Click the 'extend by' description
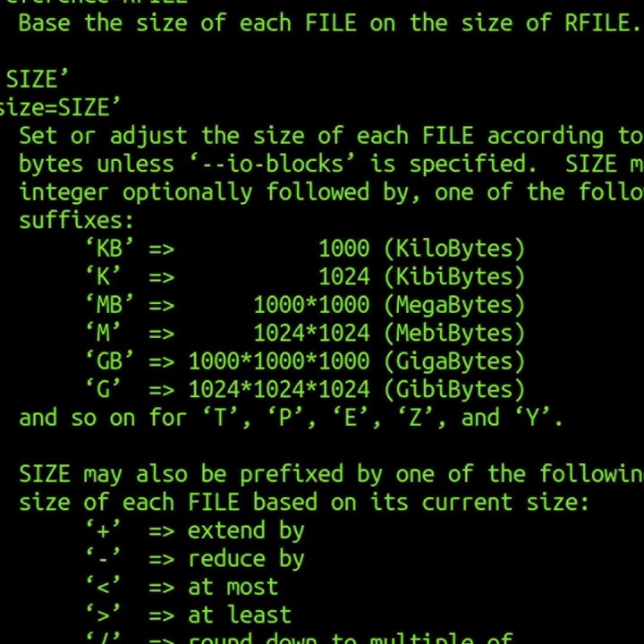 point(246,530)
